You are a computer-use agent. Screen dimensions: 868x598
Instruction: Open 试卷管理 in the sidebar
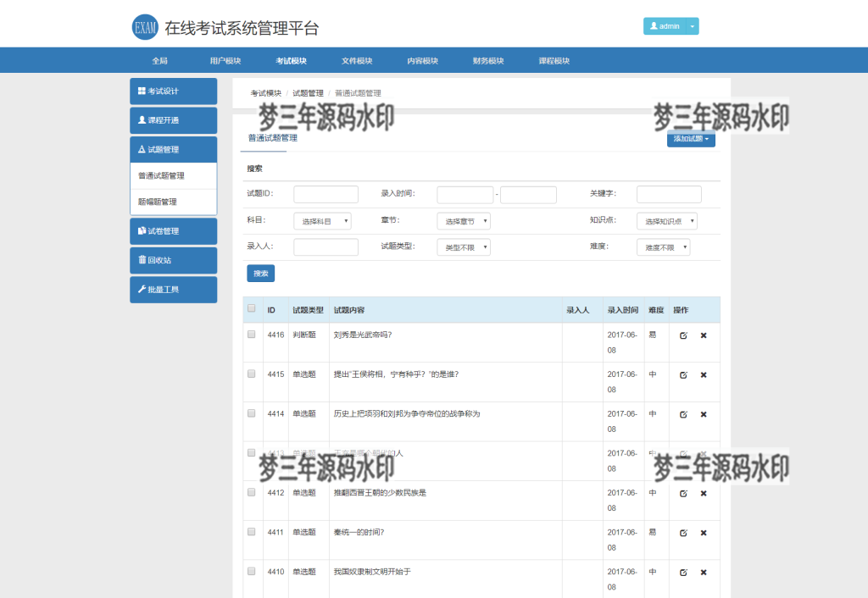coord(173,231)
